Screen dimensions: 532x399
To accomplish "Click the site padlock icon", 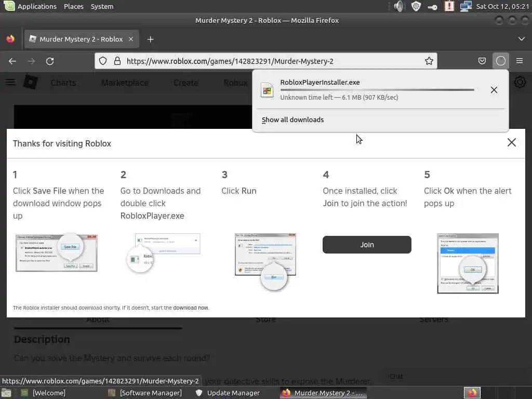I will (x=117, y=61).
